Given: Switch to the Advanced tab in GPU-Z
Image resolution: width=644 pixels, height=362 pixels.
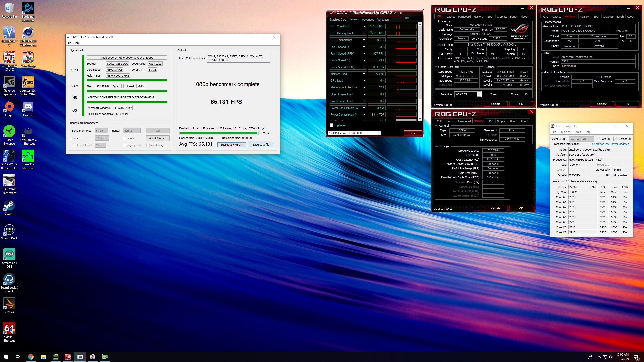Looking at the screenshot, I should pos(368,19).
